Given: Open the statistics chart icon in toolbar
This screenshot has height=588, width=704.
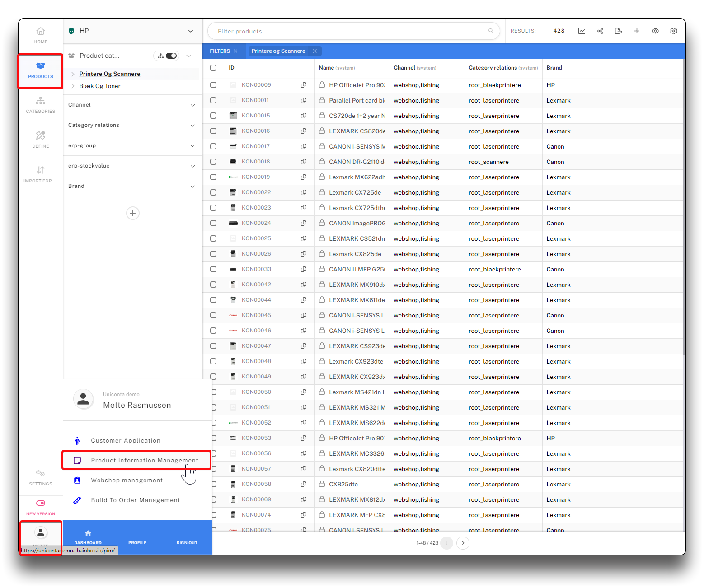Looking at the screenshot, I should pos(582,31).
